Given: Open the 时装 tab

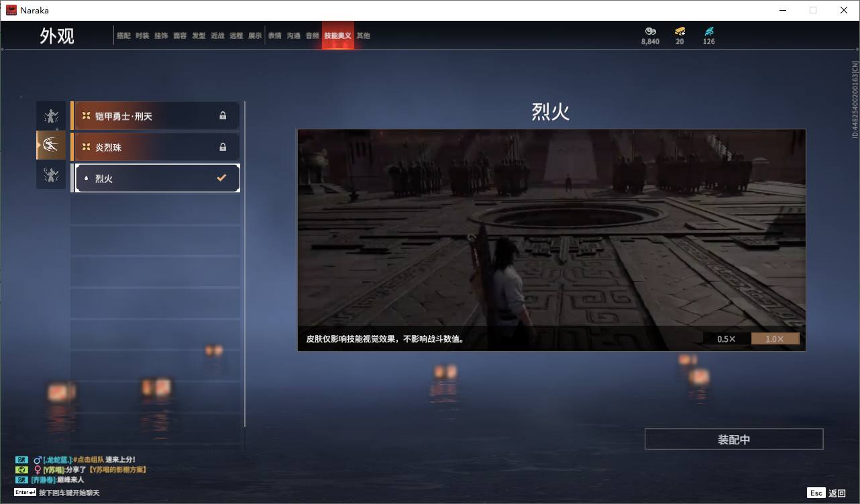Looking at the screenshot, I should click(142, 36).
